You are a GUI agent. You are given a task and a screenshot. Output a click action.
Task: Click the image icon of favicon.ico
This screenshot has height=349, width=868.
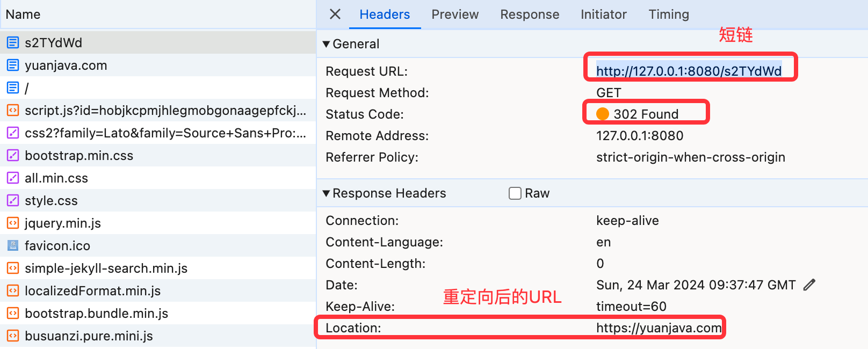pyautogui.click(x=13, y=245)
